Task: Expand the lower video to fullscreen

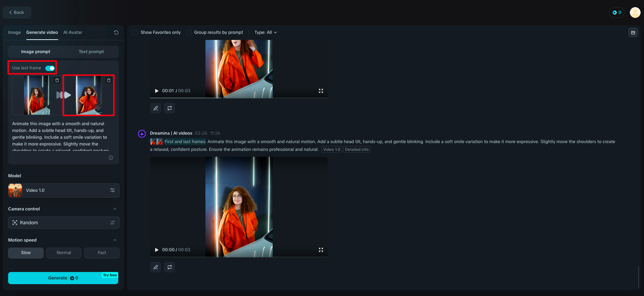Action: pyautogui.click(x=321, y=250)
